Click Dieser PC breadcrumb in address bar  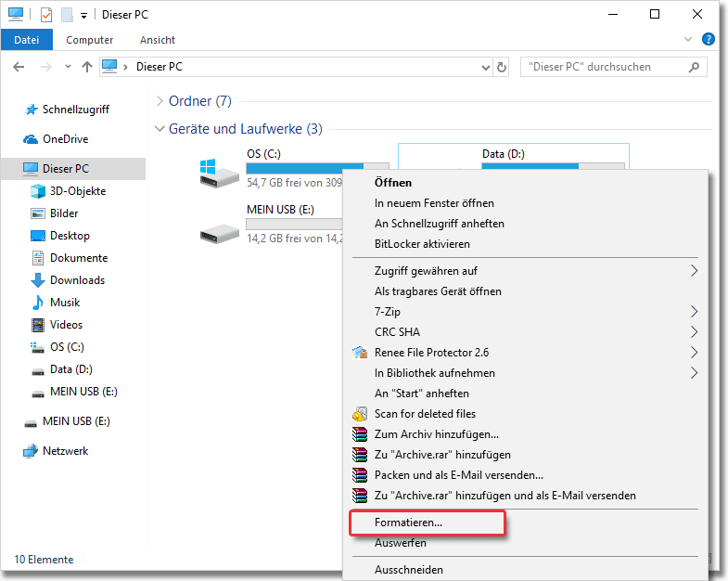[160, 67]
